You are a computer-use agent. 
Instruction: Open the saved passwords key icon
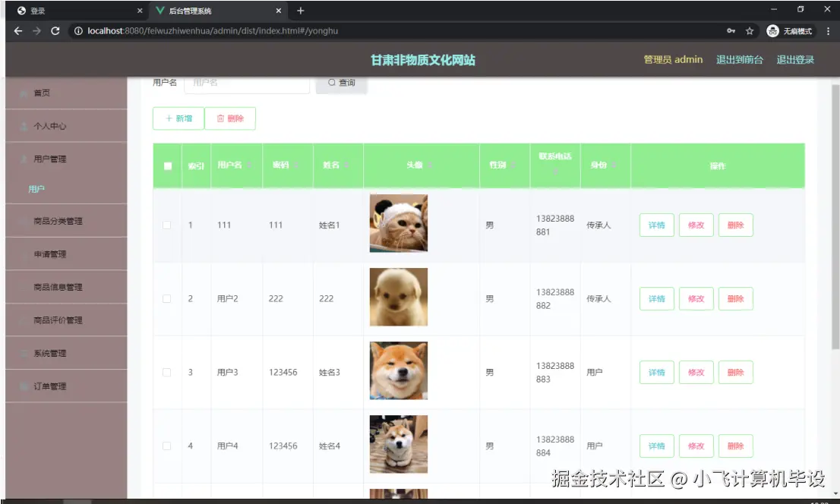pyautogui.click(x=731, y=31)
